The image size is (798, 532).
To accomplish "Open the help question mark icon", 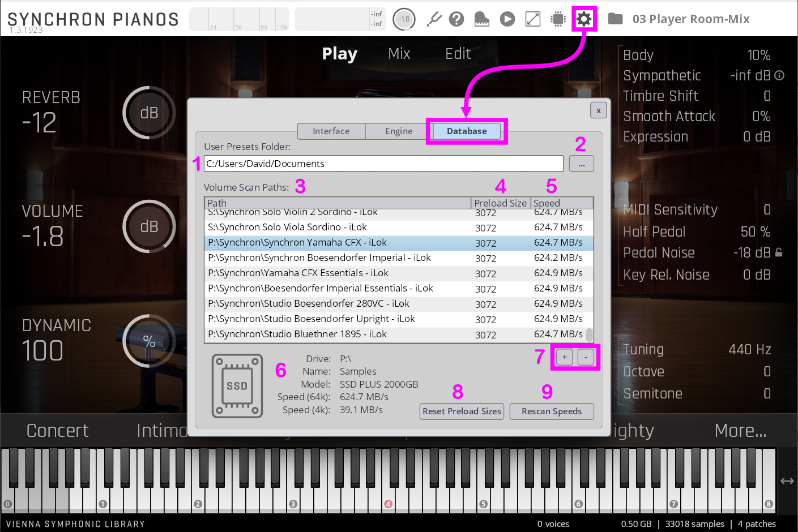I will [456, 19].
